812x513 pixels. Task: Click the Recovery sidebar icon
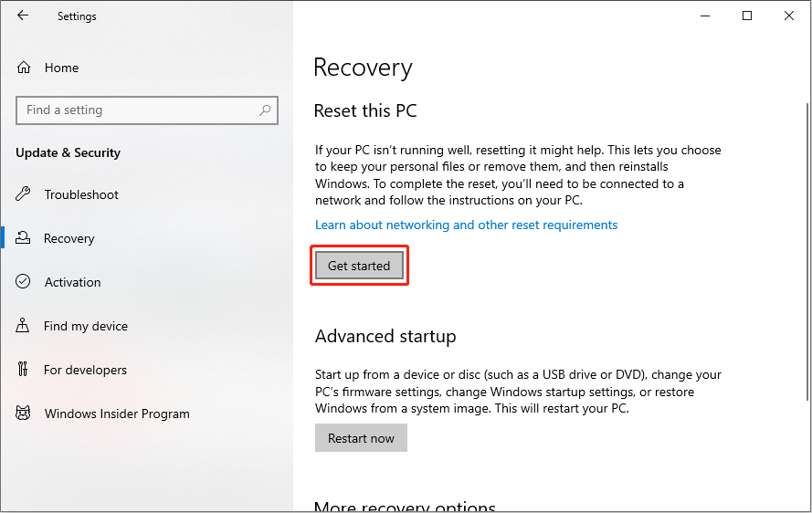click(23, 237)
